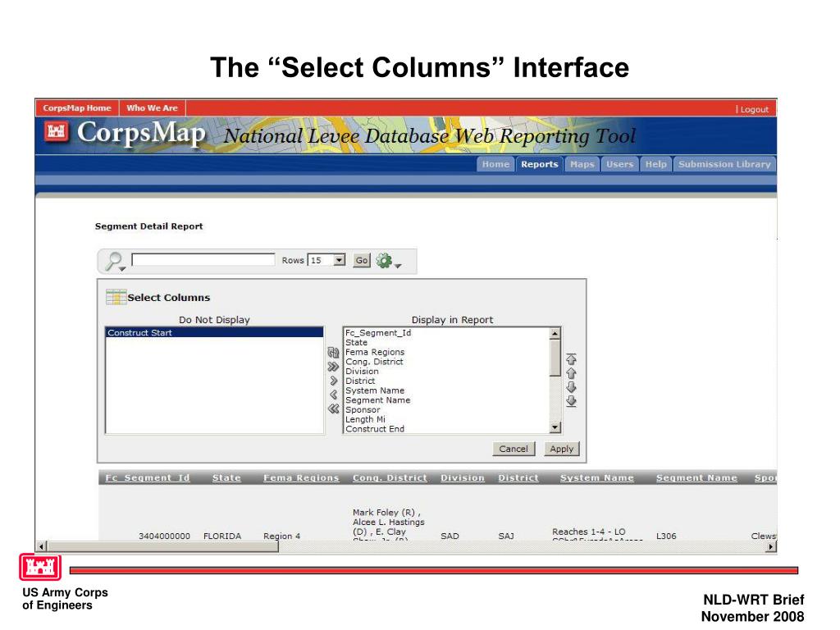Select Construct Start in Do Not Display
This screenshot has height=630, width=840.
214,333
